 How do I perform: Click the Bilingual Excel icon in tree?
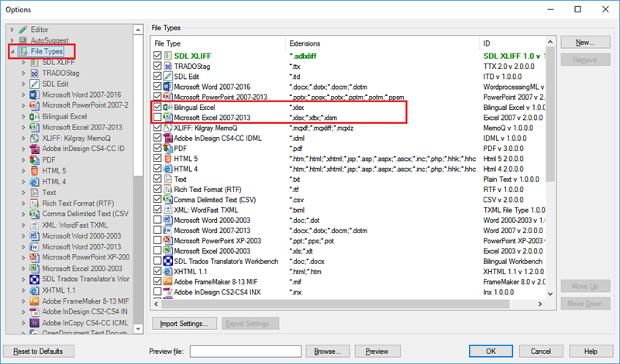pyautogui.click(x=34, y=117)
